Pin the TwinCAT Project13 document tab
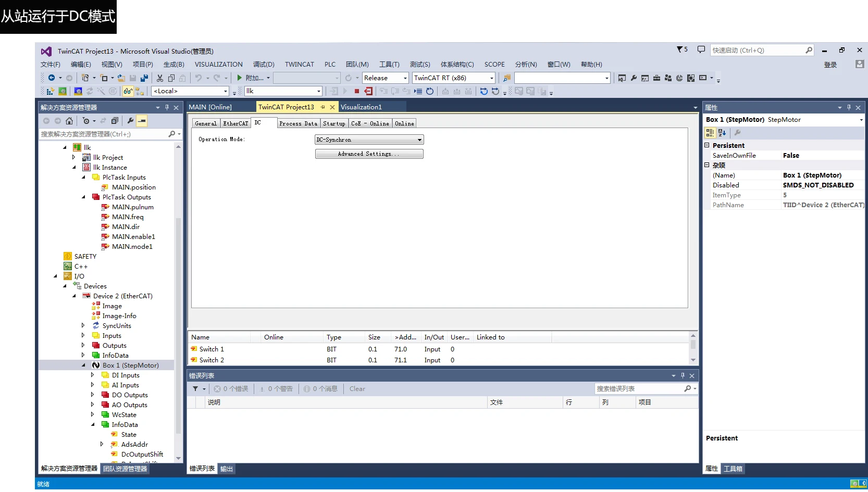Viewport: 868px width, 492px height. 323,107
